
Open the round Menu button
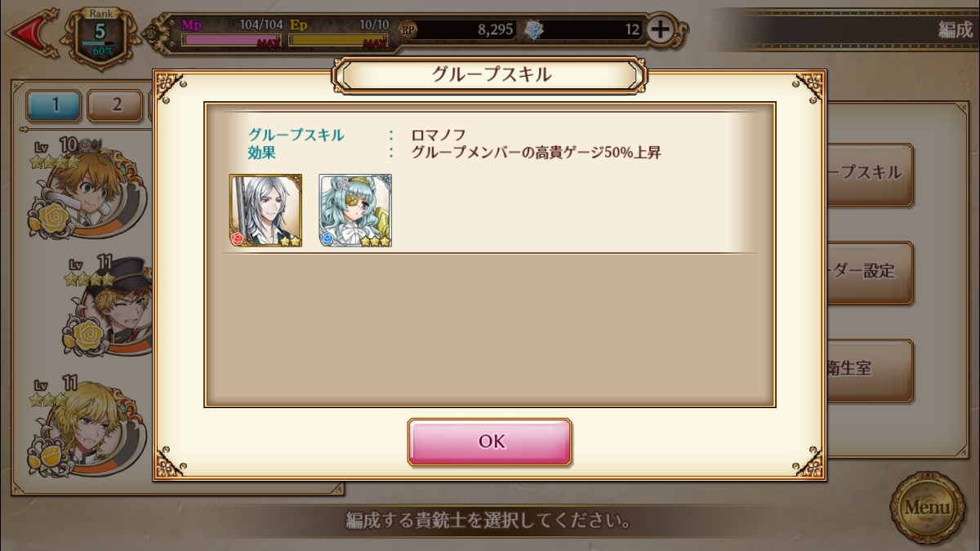(927, 507)
